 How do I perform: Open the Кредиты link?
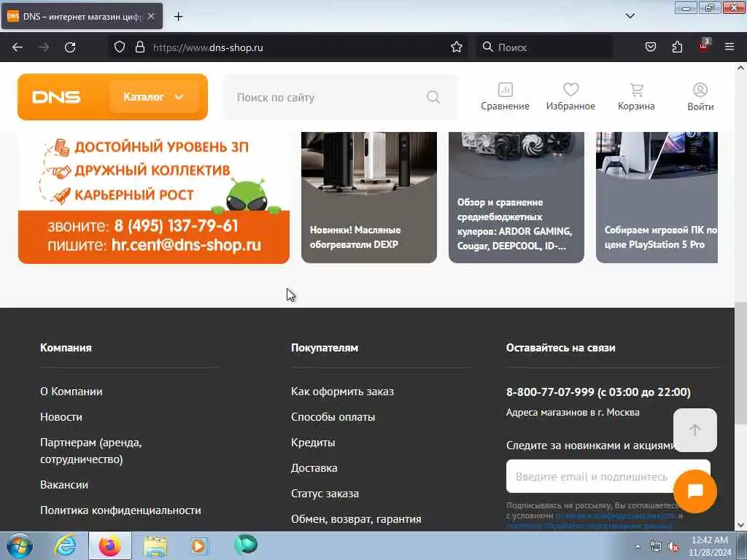(313, 443)
